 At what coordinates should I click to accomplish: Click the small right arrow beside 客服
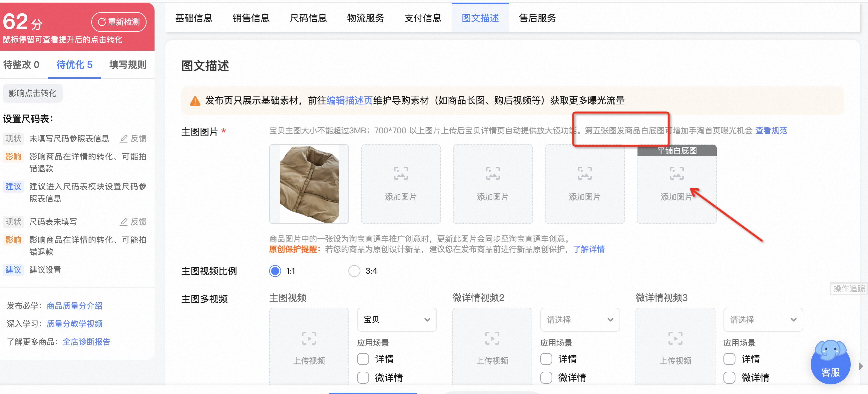[x=861, y=366]
